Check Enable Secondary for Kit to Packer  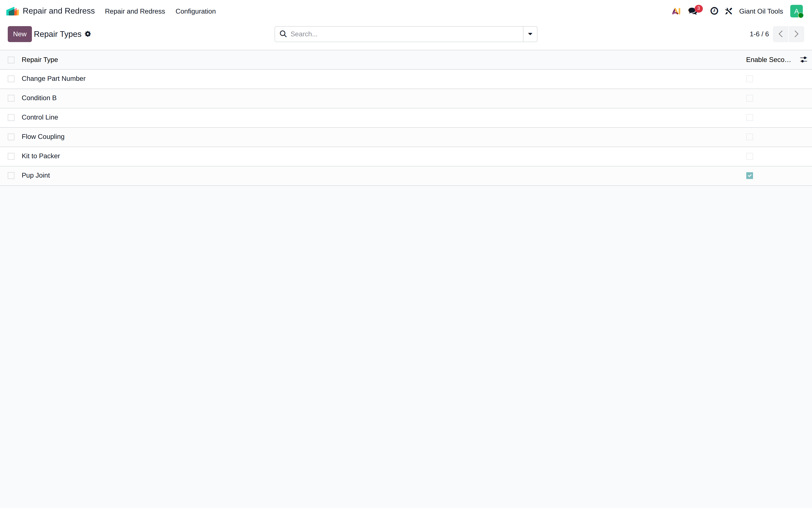pyautogui.click(x=750, y=156)
